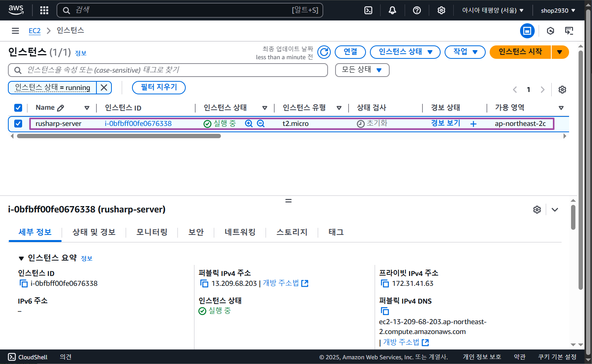Open the 경보 보기 link
Image resolution: width=592 pixels, height=364 pixels.
pos(445,123)
